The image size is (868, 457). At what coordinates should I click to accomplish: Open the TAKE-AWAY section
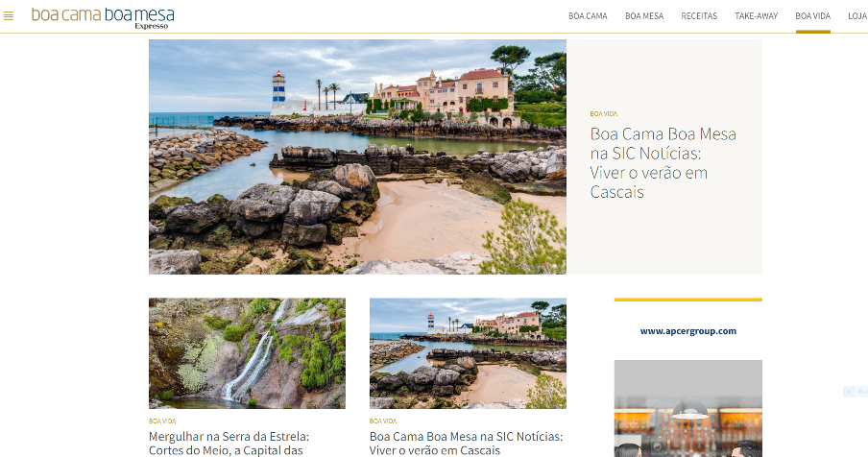pyautogui.click(x=757, y=16)
